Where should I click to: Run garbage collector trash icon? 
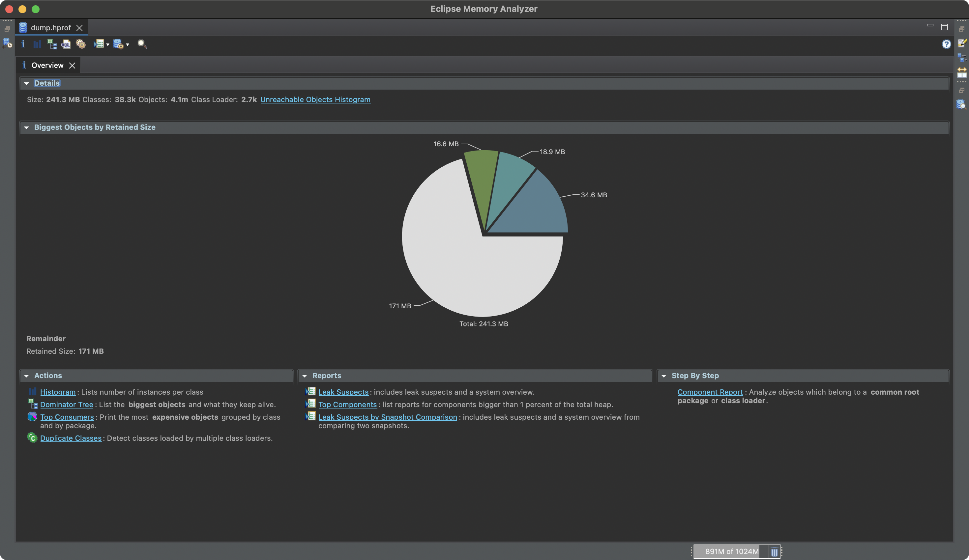pyautogui.click(x=774, y=551)
